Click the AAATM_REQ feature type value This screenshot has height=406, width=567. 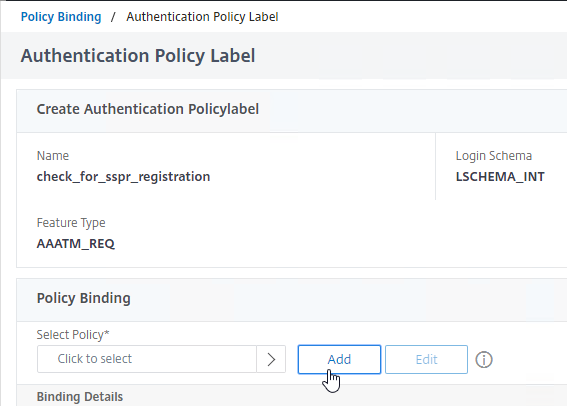click(x=76, y=244)
